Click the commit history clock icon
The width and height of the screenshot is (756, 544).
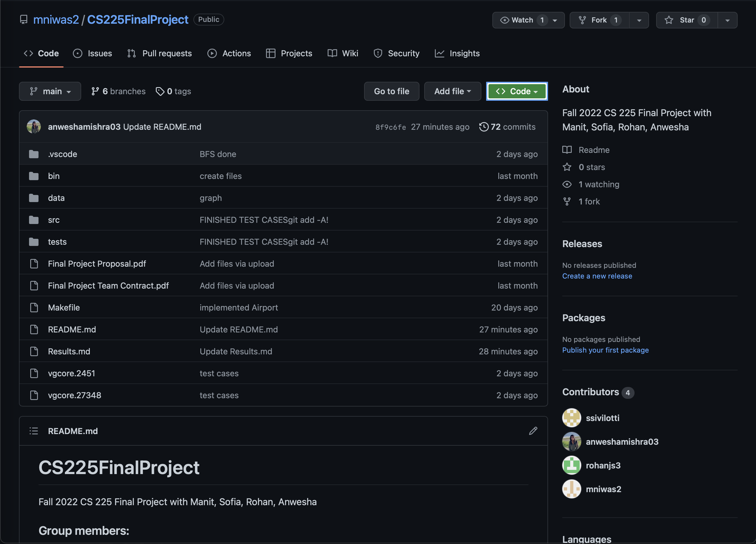[x=484, y=127]
